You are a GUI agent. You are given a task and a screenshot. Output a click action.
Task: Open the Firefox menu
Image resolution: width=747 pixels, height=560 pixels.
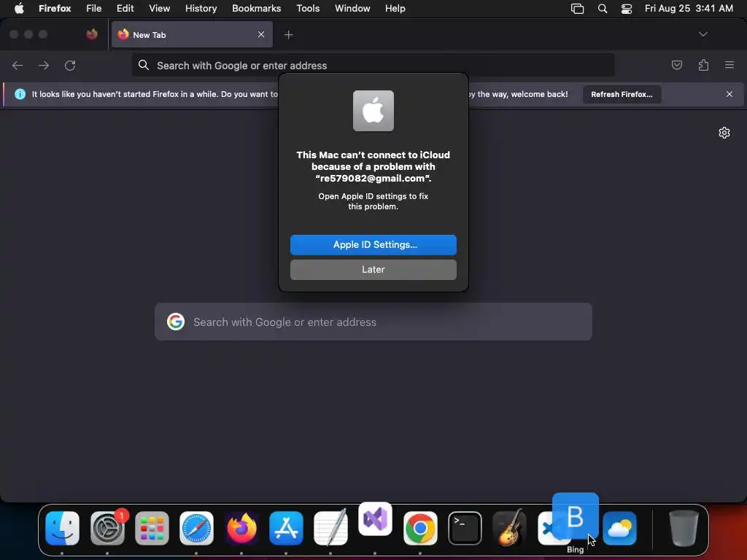55,9
